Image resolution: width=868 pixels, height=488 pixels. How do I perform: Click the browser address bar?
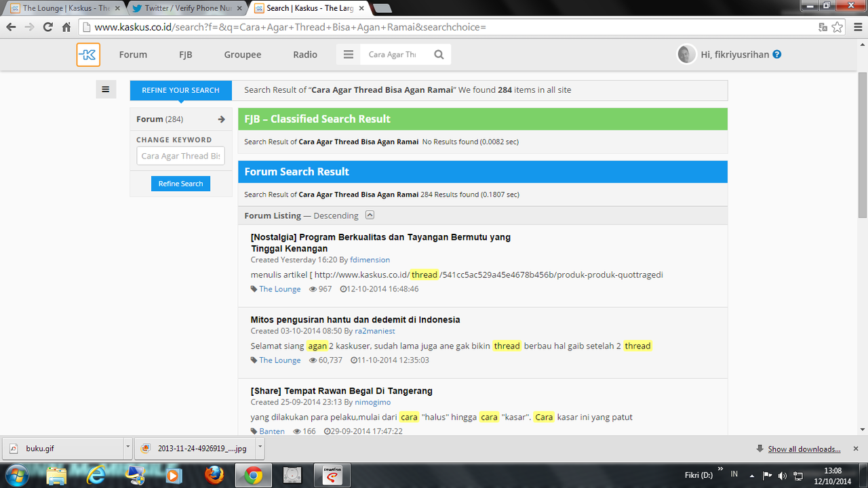448,27
